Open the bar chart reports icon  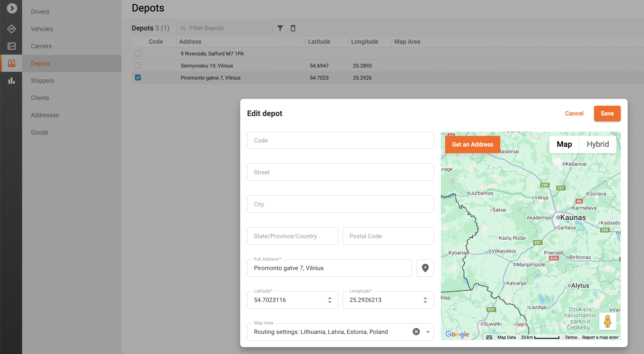[x=11, y=81]
